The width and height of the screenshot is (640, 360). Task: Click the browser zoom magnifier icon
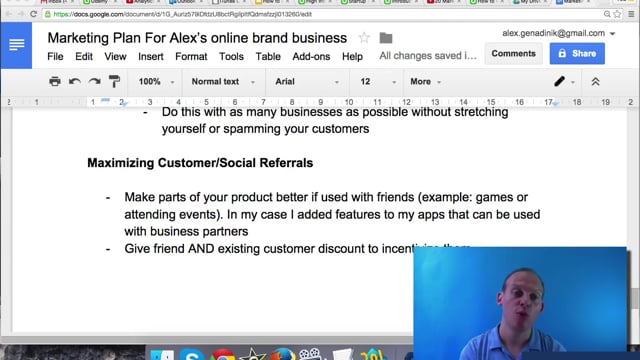607,14
